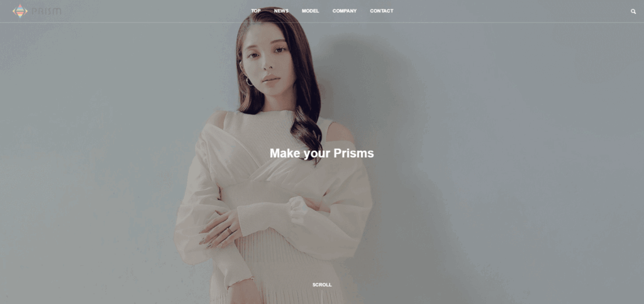Image resolution: width=644 pixels, height=304 pixels.
Task: Click the scroll line beneath SCROLL text
Action: [322, 298]
